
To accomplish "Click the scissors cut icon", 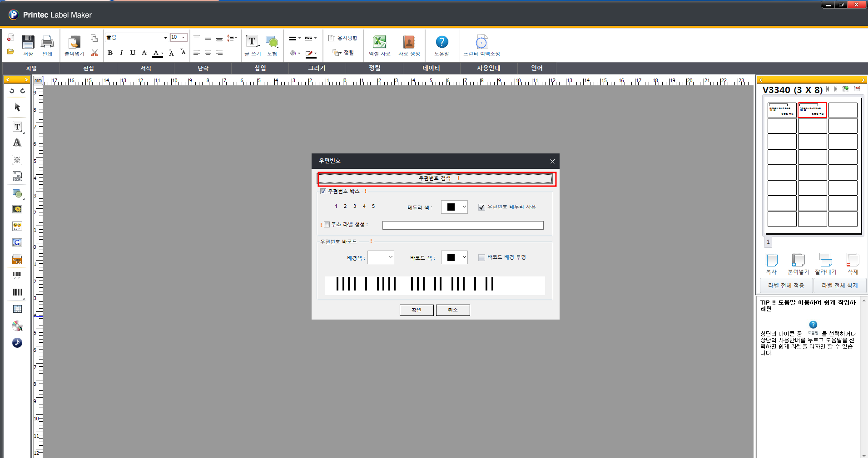I will [94, 53].
